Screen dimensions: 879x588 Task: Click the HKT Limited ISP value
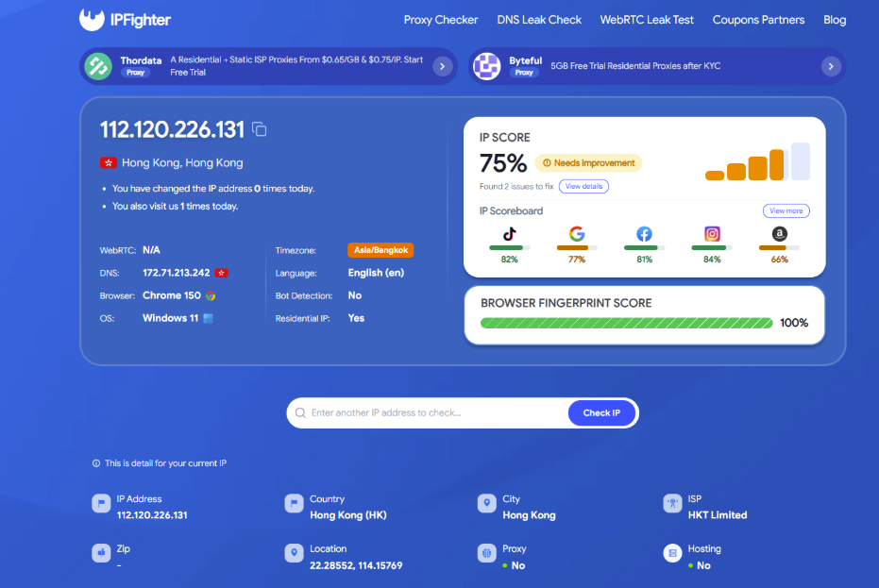[x=718, y=515]
